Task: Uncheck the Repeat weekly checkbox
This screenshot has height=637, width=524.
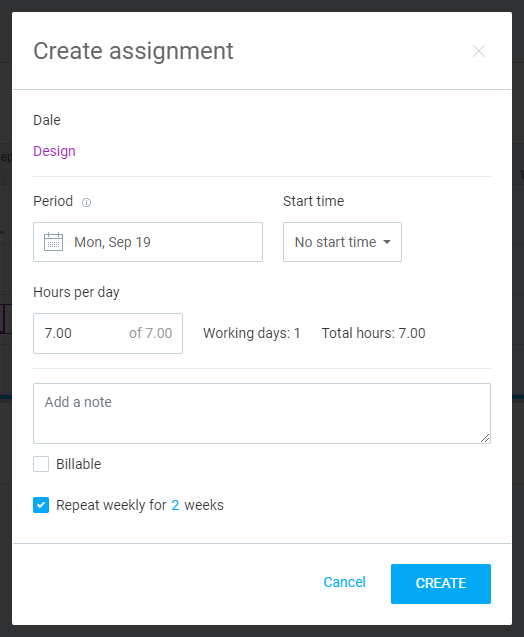Action: pos(41,505)
